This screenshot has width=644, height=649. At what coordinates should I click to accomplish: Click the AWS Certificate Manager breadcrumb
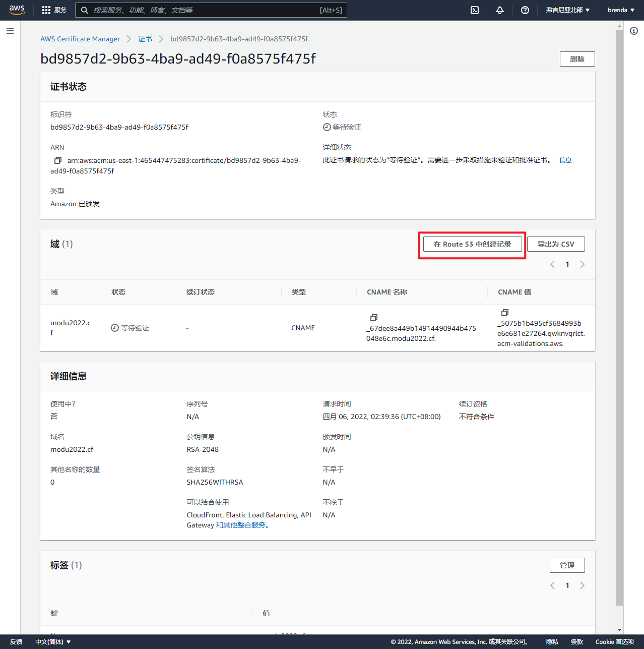coord(80,39)
